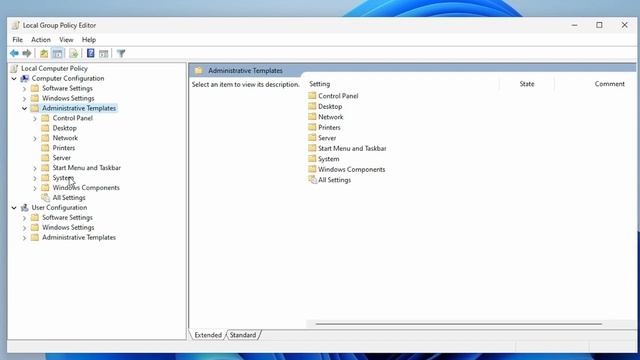Click Computer Configuration icon in tree
This screenshot has width=640, height=360.
tap(25, 78)
